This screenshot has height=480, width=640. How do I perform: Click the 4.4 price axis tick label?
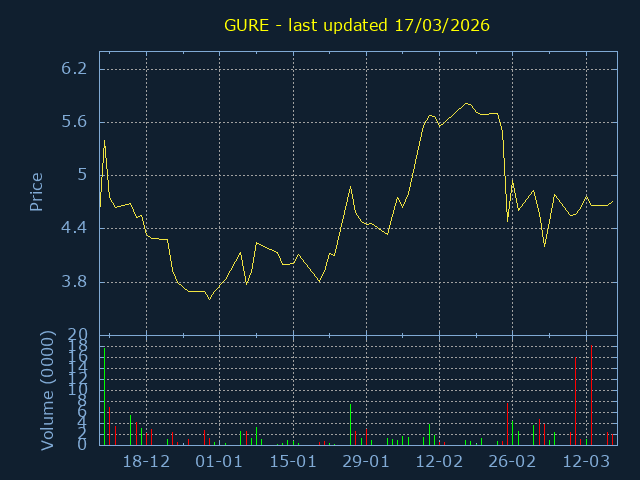(x=74, y=228)
